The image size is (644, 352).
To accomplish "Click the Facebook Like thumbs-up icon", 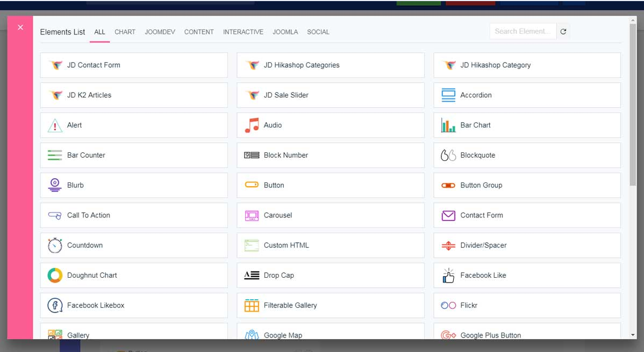I will click(x=448, y=276).
